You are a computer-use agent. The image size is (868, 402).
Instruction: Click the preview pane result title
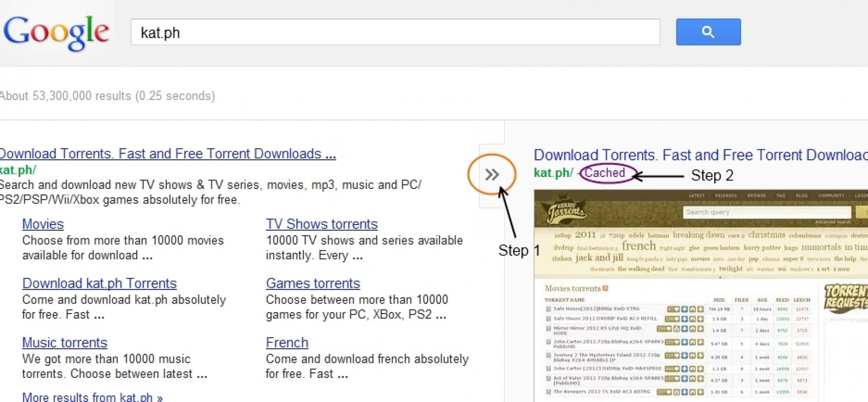click(x=700, y=155)
